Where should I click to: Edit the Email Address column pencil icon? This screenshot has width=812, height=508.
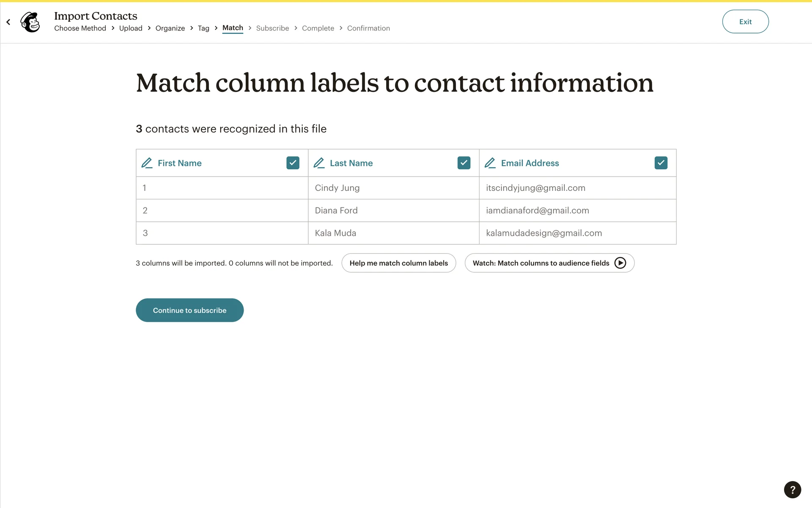[490, 163]
